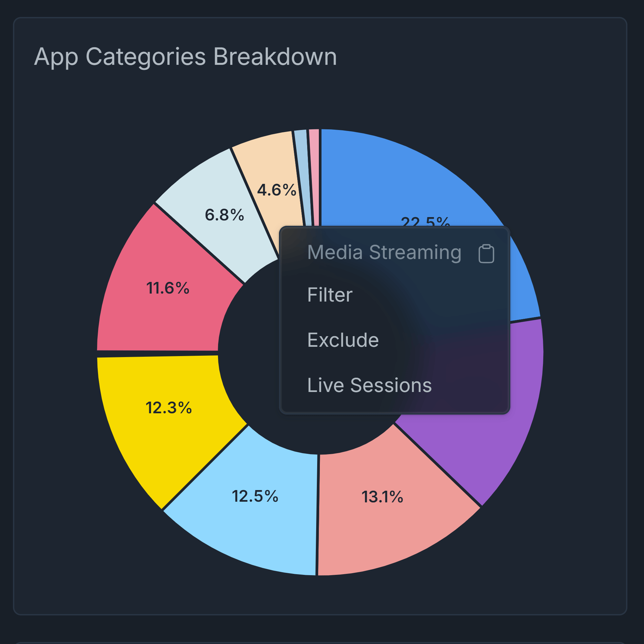Click the 6.8% percentage label
Image resolution: width=644 pixels, height=644 pixels.
(224, 215)
